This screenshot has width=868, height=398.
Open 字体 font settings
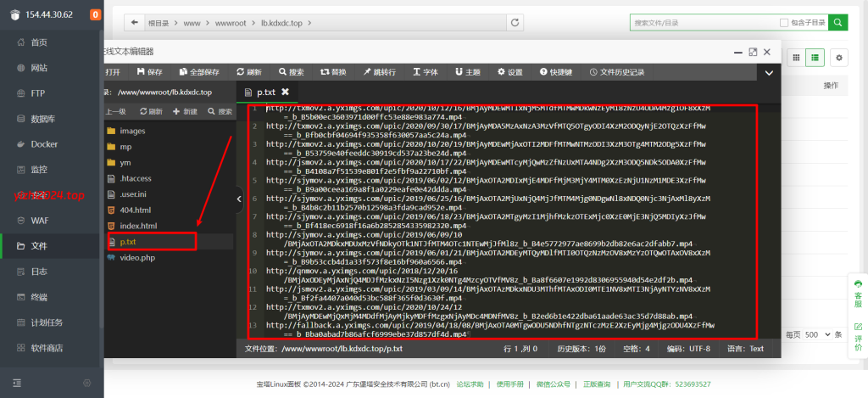click(x=426, y=72)
